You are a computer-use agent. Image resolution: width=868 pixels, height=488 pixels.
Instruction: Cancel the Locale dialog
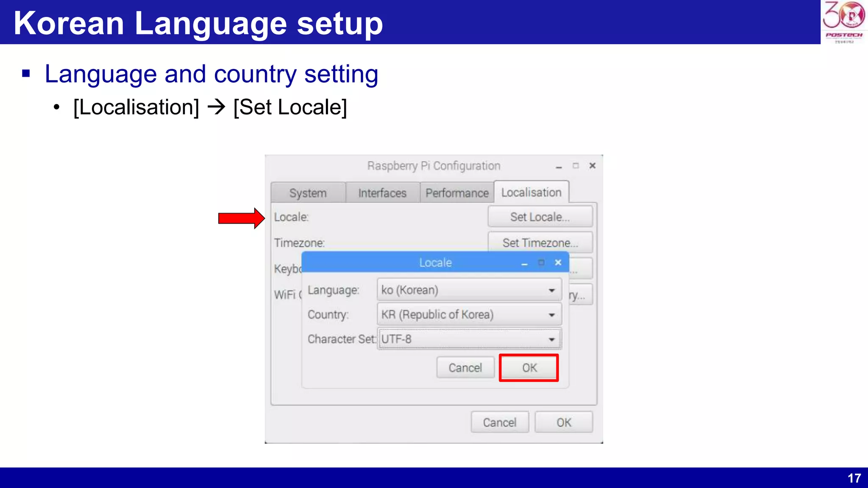pyautogui.click(x=465, y=368)
